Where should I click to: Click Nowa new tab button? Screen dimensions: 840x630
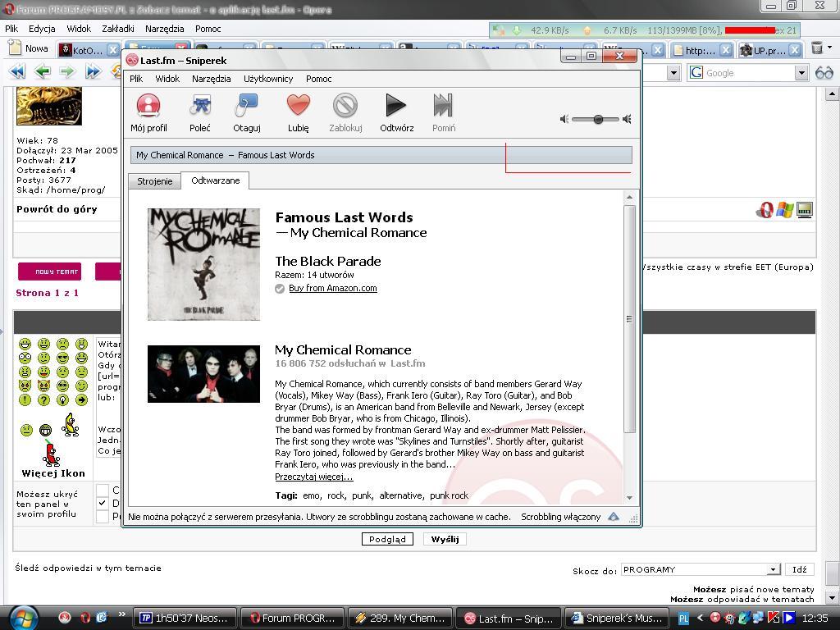pos(30,48)
